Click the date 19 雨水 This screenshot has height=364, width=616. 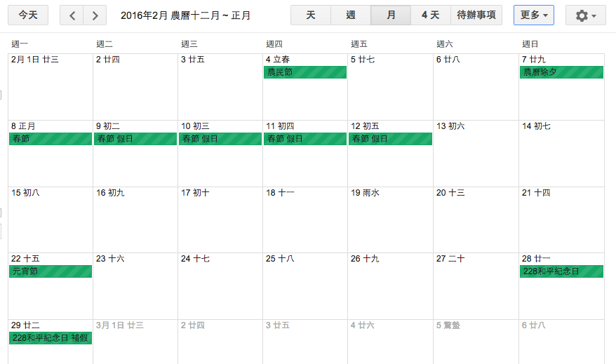[365, 193]
